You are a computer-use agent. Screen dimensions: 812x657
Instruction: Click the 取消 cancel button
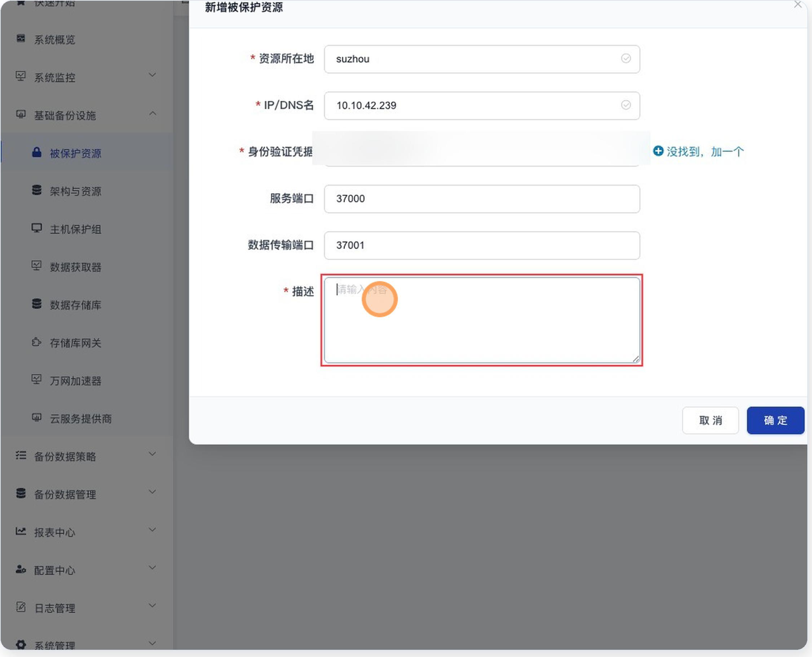(710, 421)
